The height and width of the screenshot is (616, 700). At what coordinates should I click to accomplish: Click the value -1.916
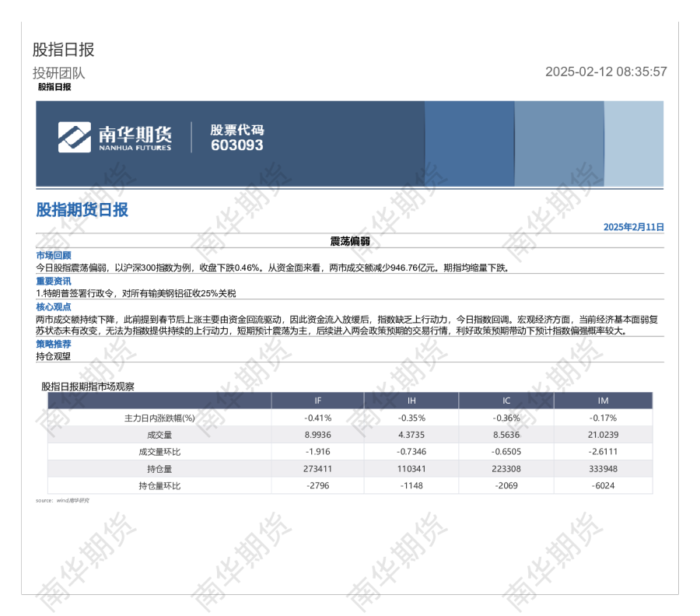tap(318, 452)
